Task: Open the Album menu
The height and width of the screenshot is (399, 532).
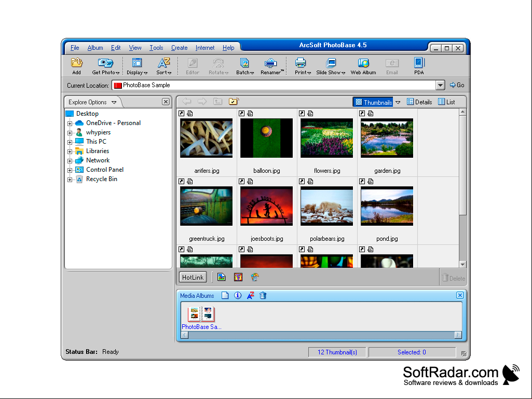Action: pos(95,48)
